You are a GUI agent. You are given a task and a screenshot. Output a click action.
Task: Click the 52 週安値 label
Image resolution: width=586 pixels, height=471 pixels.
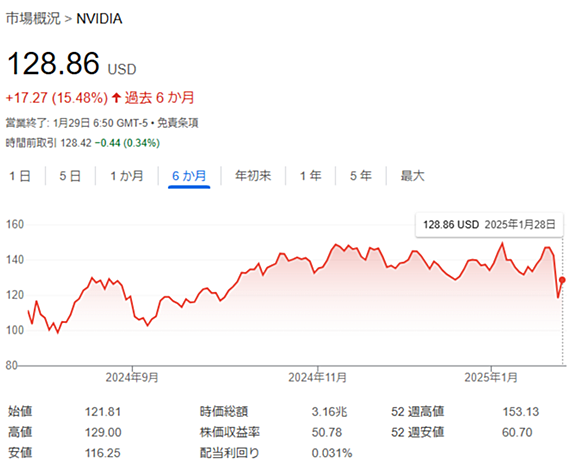(417, 432)
